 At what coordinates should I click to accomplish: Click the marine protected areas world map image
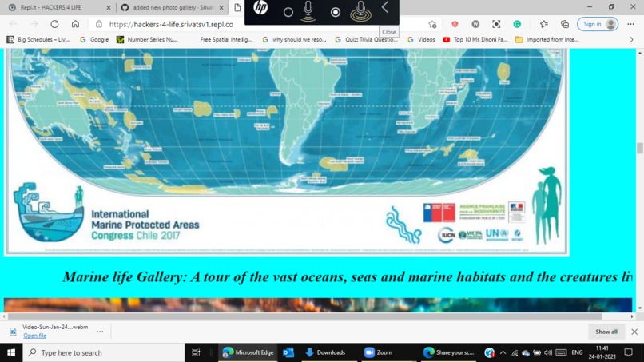pos(286,151)
